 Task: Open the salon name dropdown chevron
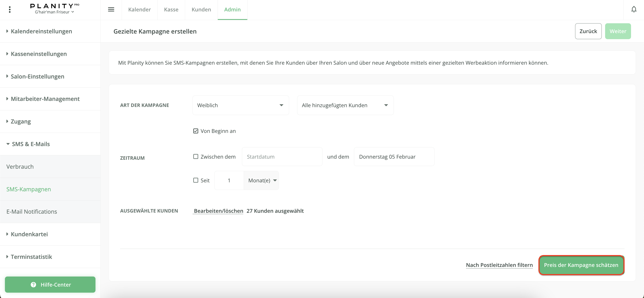(72, 12)
